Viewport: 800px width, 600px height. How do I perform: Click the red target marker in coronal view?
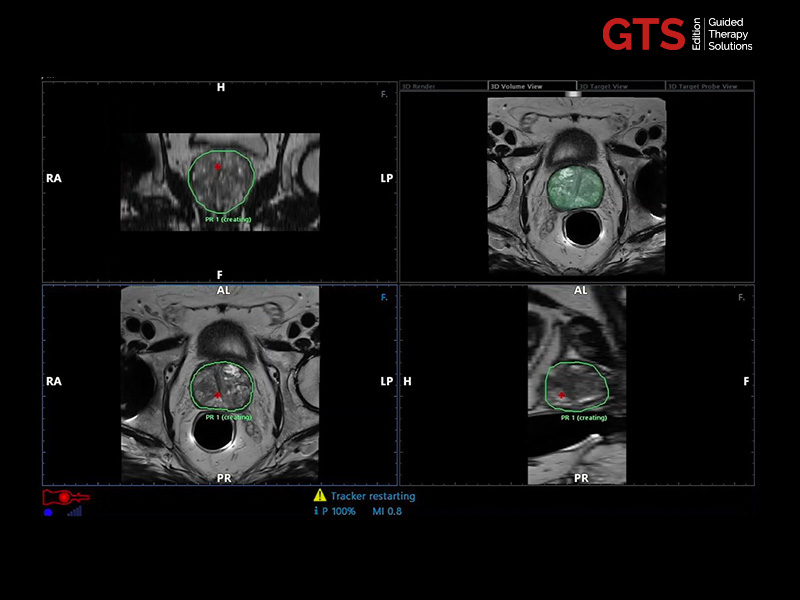(218, 166)
